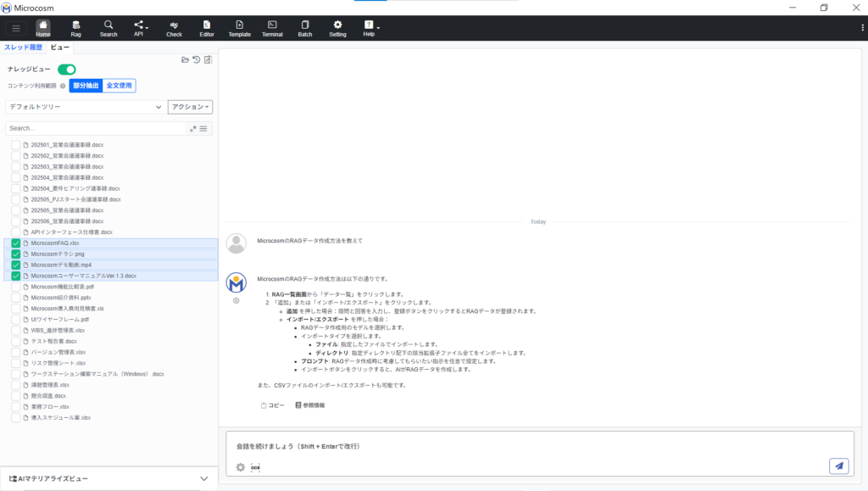Click the コピー icon below the answer

pos(272,405)
